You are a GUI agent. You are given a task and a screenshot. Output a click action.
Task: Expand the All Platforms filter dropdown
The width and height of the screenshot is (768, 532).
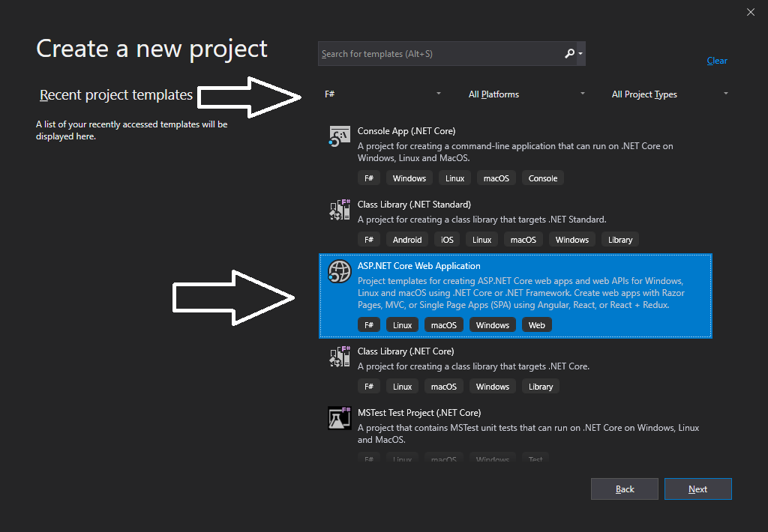pos(526,94)
